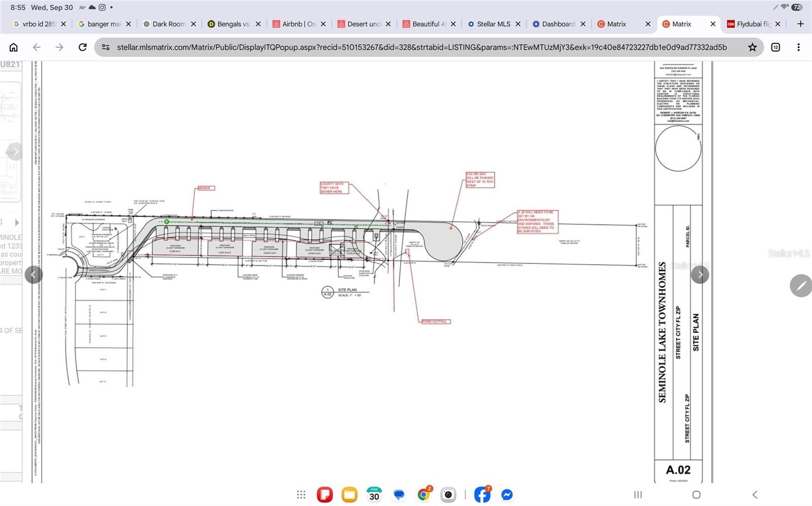Image resolution: width=812 pixels, height=506 pixels.
Task: Reload the current page
Action: [x=82, y=47]
